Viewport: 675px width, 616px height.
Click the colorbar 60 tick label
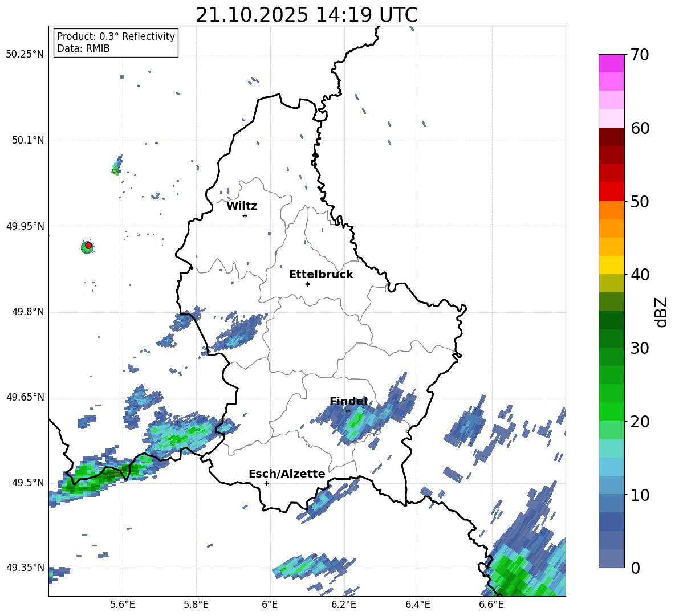pos(640,128)
